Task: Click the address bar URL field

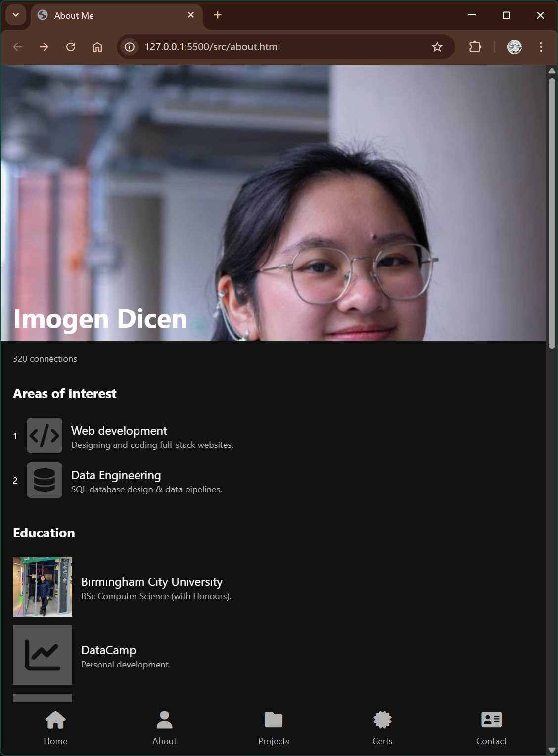Action: [277, 47]
